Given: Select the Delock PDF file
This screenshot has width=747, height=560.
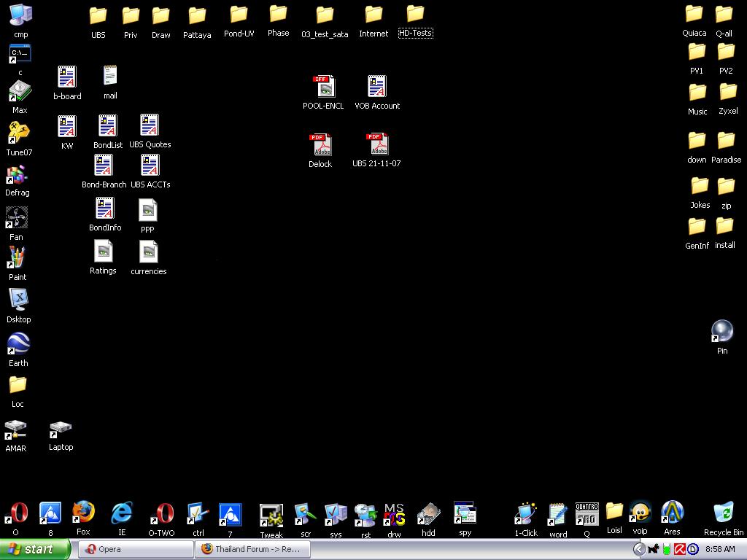Looking at the screenshot, I should (320, 145).
